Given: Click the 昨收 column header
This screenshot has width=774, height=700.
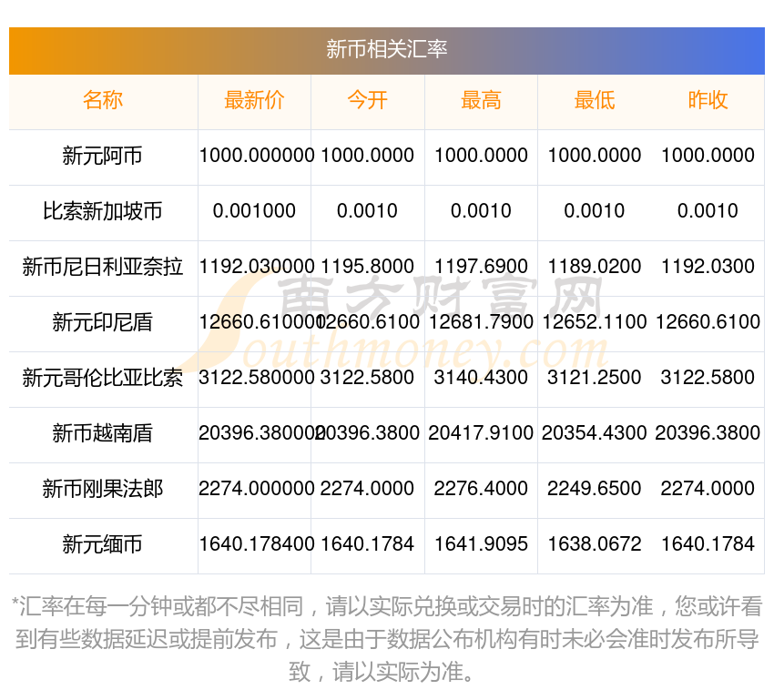Looking at the screenshot, I should (708, 100).
